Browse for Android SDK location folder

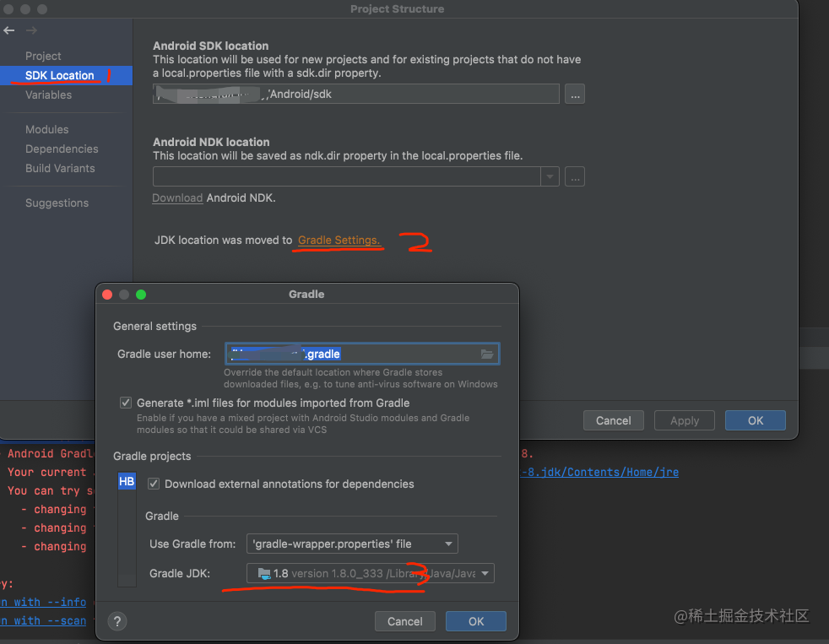pos(575,95)
